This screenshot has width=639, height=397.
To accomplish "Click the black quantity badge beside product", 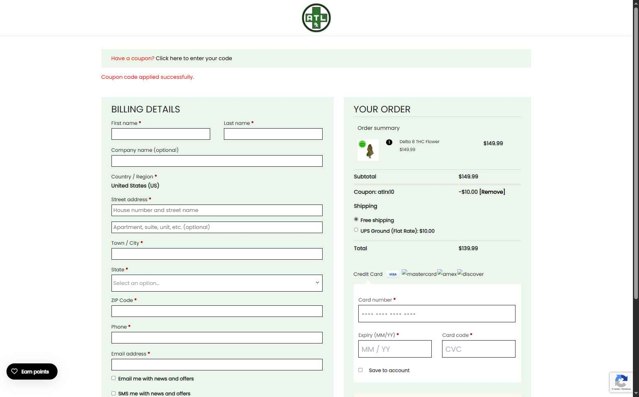I will [389, 142].
